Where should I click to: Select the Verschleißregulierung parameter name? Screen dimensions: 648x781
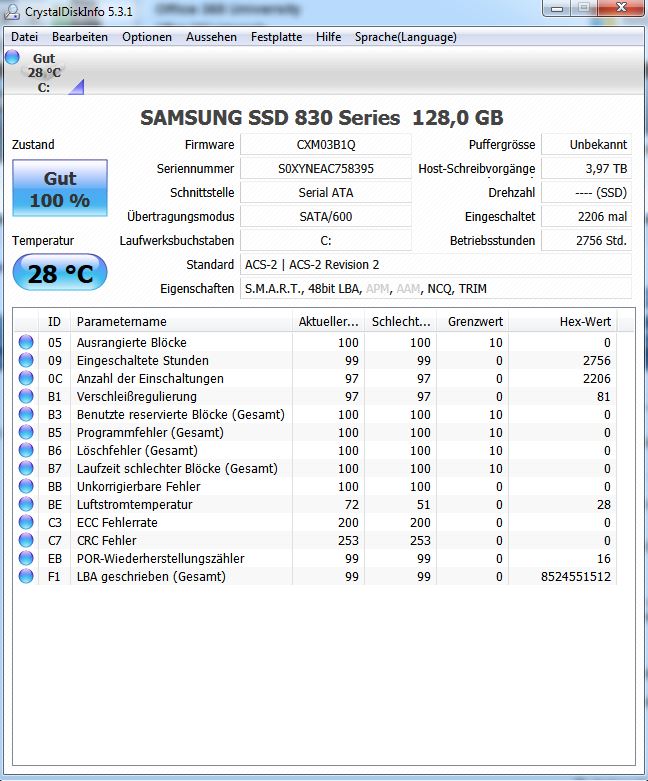(136, 396)
